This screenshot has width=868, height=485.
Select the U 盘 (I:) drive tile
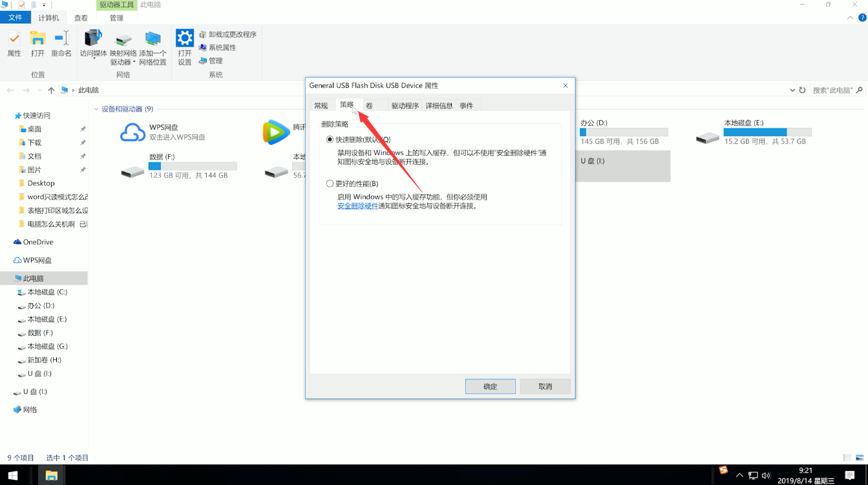pos(623,166)
